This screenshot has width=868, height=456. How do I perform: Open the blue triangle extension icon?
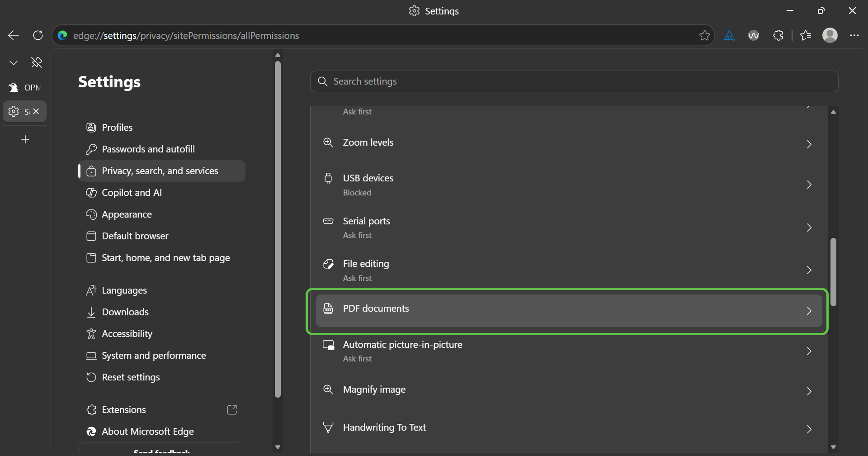(x=729, y=35)
